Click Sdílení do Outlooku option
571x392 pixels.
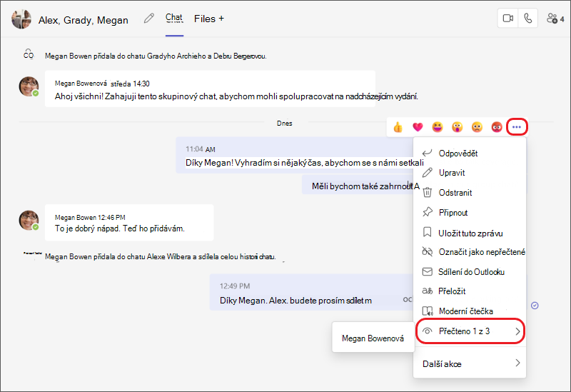click(x=470, y=272)
